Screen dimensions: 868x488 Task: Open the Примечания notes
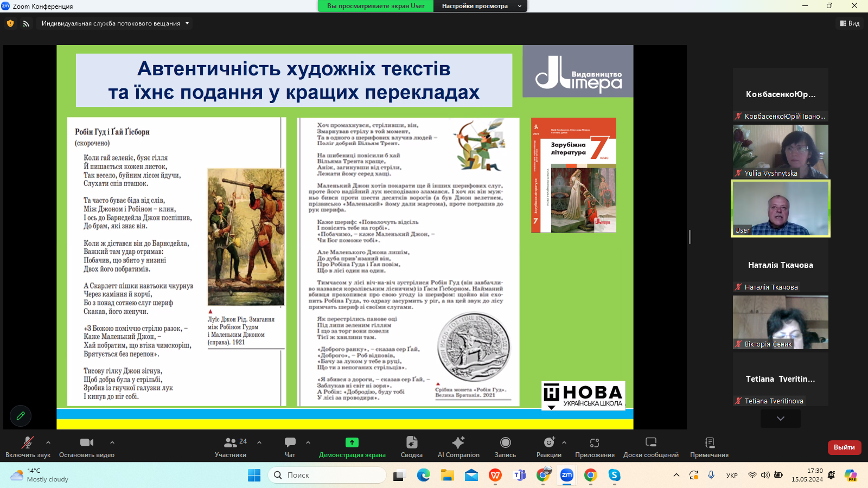tap(709, 447)
